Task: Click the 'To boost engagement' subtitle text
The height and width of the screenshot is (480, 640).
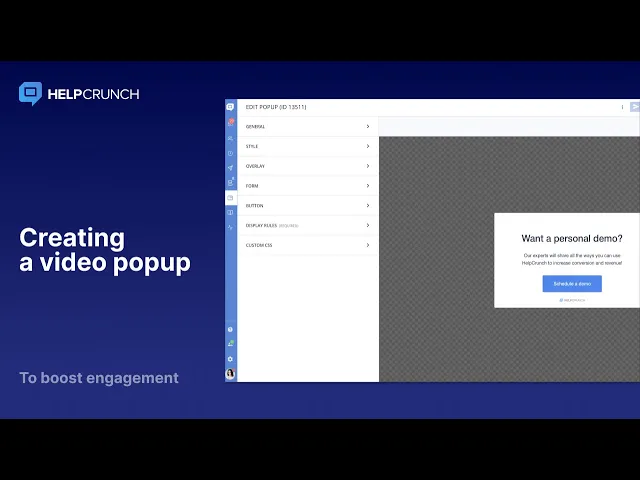Action: (99, 378)
